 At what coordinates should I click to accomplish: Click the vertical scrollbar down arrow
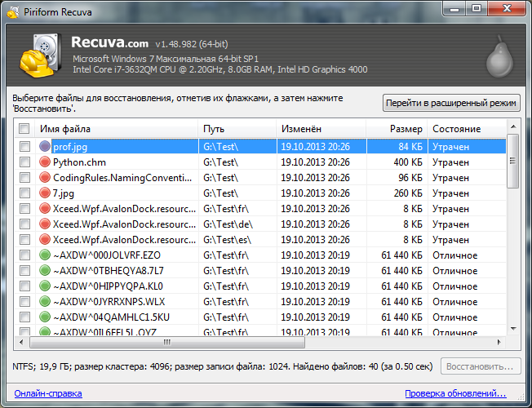[x=513, y=329]
